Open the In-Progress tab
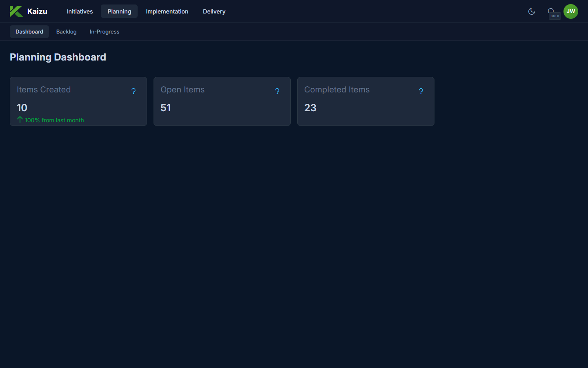588x368 pixels. coord(104,31)
